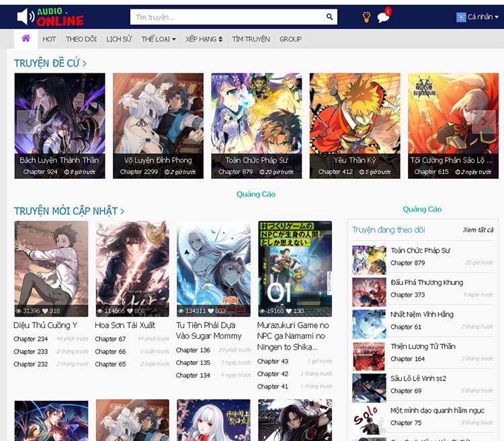
Task: Open the chat notifications bubble icon
Action: (x=383, y=17)
